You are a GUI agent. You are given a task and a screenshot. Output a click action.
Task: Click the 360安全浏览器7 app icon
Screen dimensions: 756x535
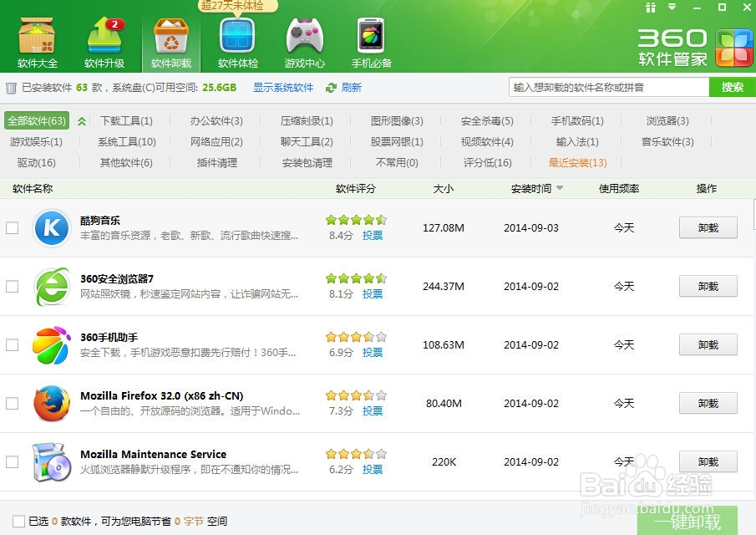52,287
